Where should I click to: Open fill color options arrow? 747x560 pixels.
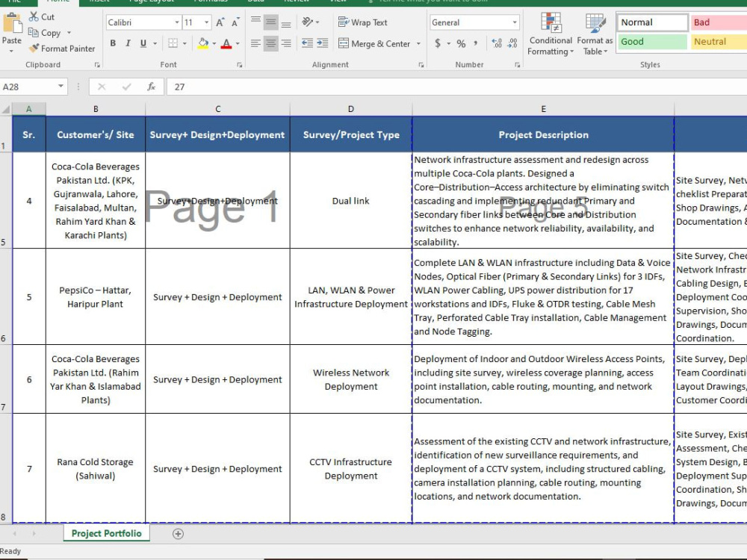pos(214,43)
